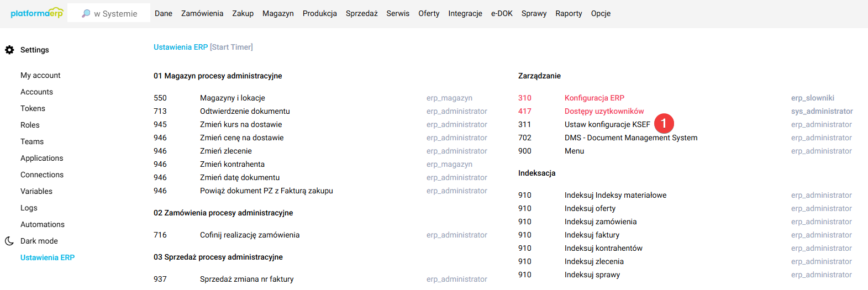
Task: Toggle Dark mode moon icon
Action: tap(9, 241)
